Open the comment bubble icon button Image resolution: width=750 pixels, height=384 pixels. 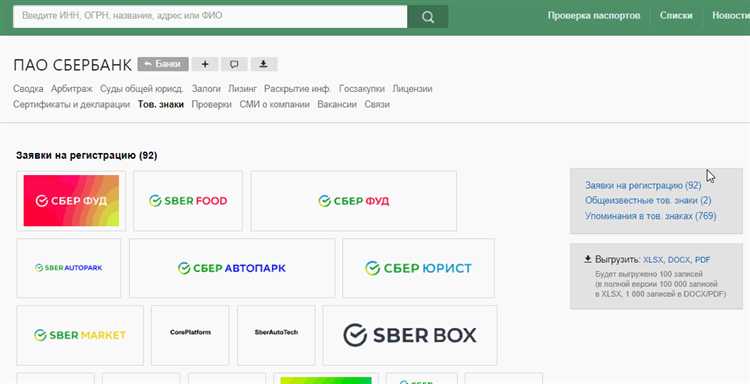[x=234, y=64]
